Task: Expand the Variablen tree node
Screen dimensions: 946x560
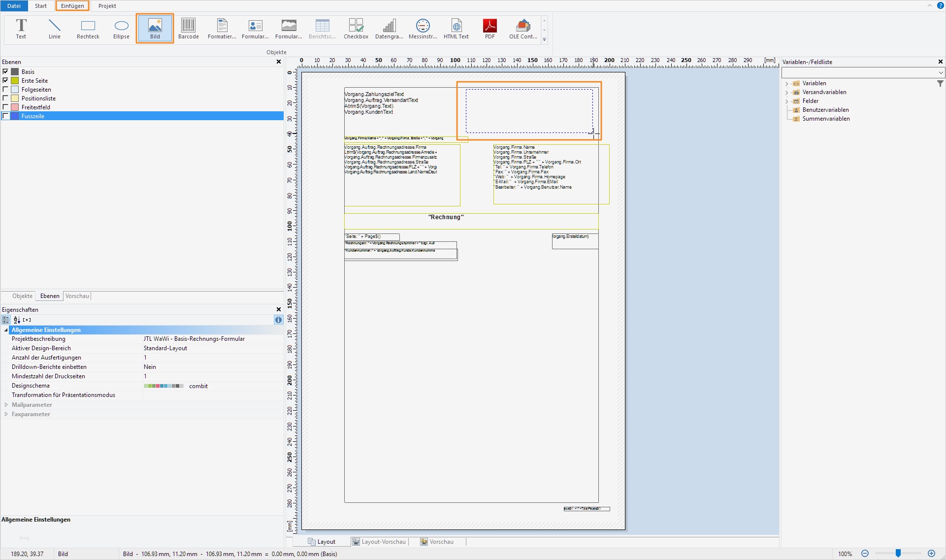Action: coord(786,84)
